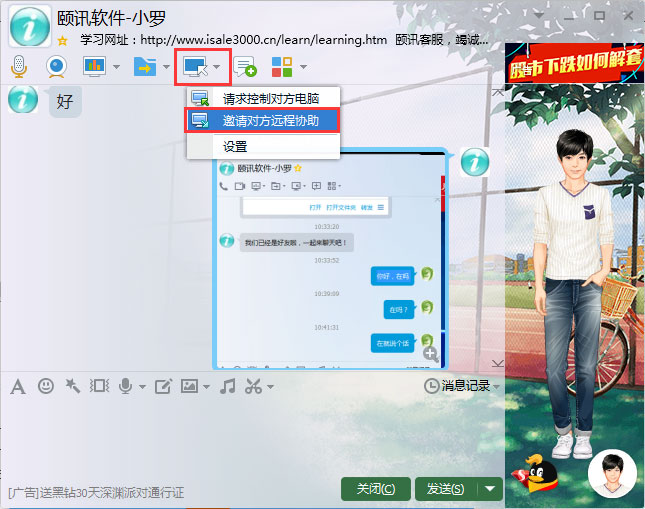Click the sender avatar beside 好 message

tap(23, 100)
